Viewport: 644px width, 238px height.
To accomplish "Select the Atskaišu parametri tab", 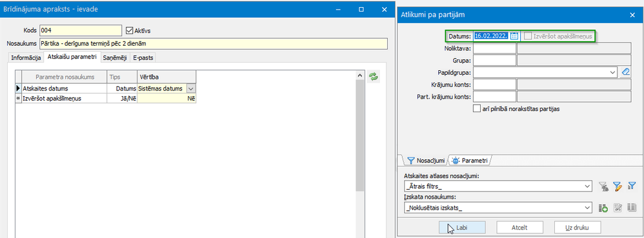I will click(72, 57).
